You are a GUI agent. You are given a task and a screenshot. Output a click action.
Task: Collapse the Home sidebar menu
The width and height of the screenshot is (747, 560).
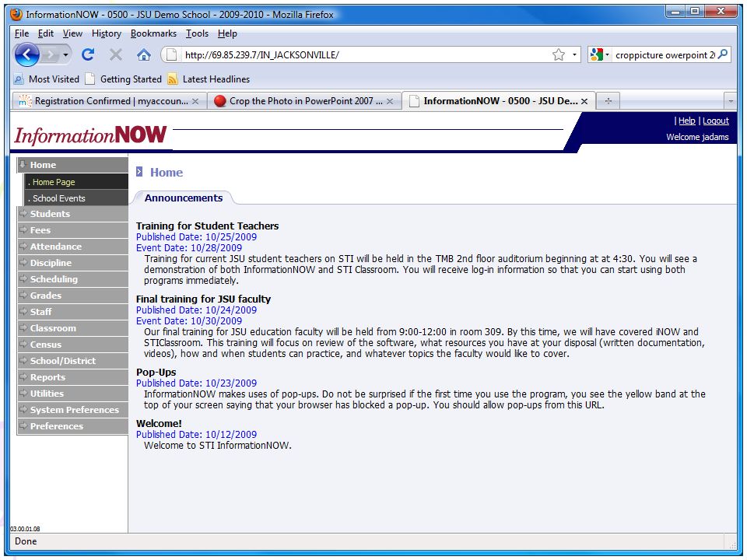73,165
